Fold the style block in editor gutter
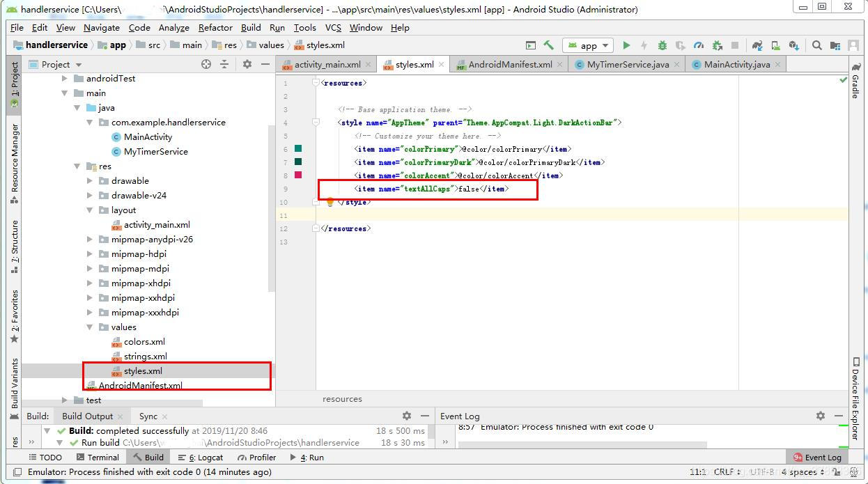Viewport: 868px width, 484px height. [x=316, y=123]
